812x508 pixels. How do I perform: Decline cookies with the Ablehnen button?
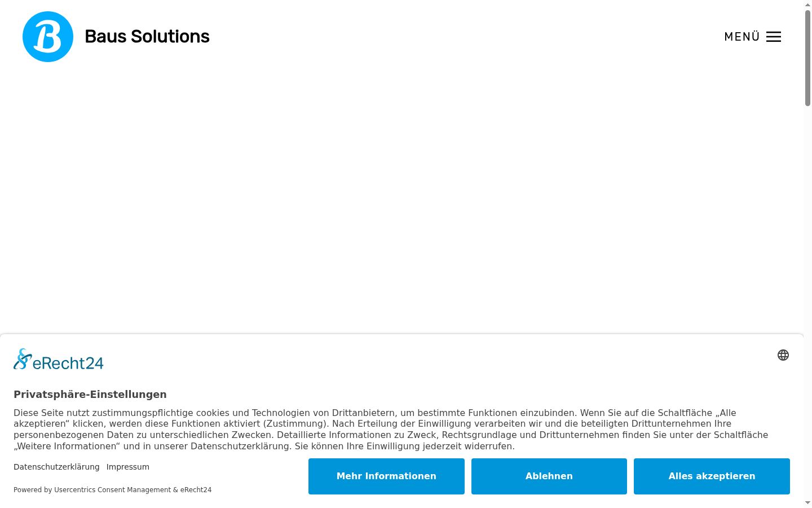[x=549, y=476]
